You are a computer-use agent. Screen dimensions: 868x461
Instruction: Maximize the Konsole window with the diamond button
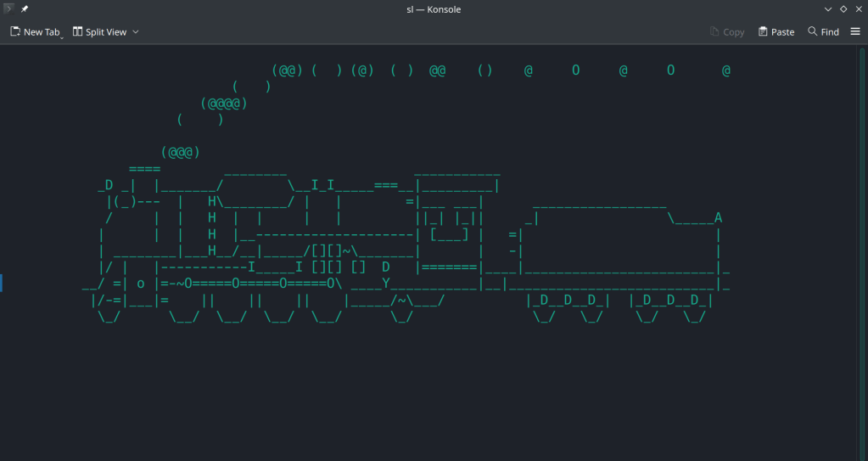click(x=843, y=9)
